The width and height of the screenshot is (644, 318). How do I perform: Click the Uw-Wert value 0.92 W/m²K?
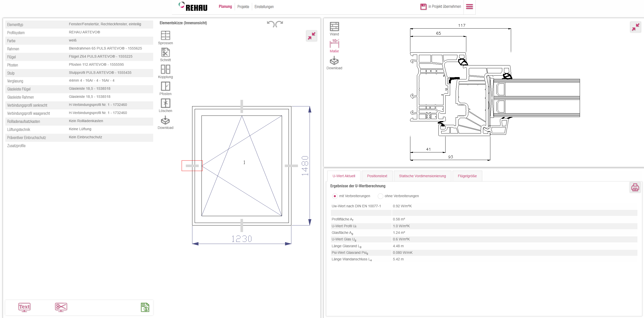tap(402, 206)
